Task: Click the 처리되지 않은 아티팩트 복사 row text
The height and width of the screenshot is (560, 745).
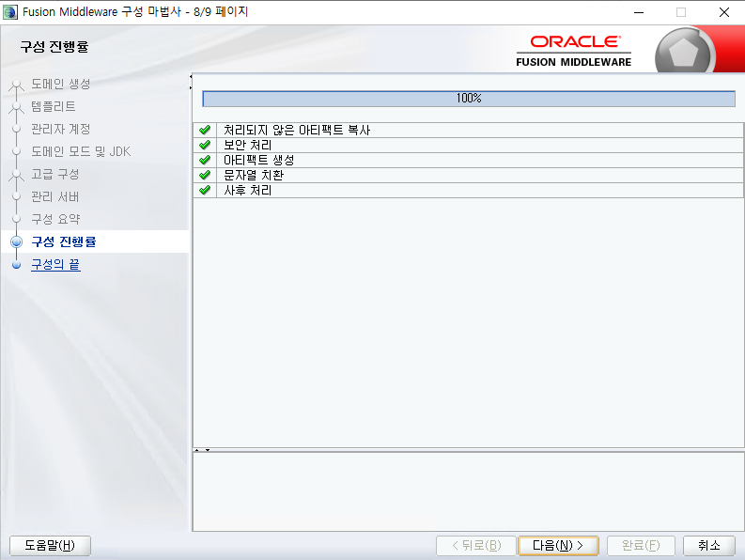Action: point(297,130)
